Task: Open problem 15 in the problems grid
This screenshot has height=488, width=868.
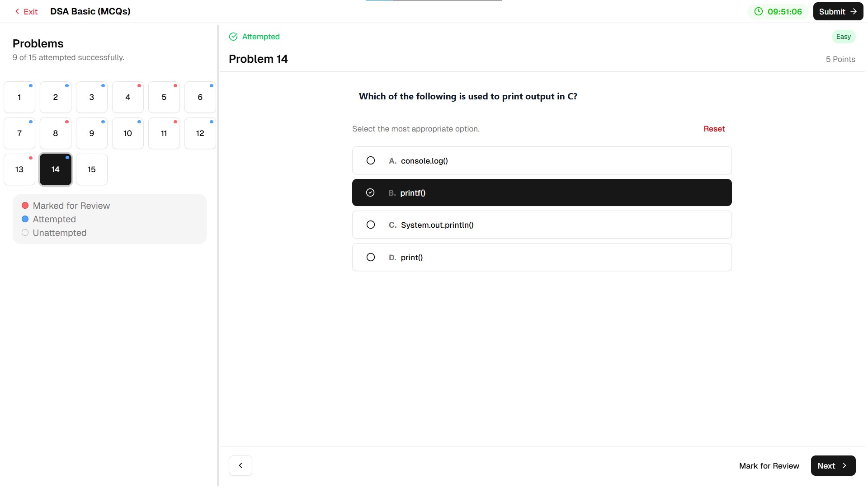Action: (92, 169)
